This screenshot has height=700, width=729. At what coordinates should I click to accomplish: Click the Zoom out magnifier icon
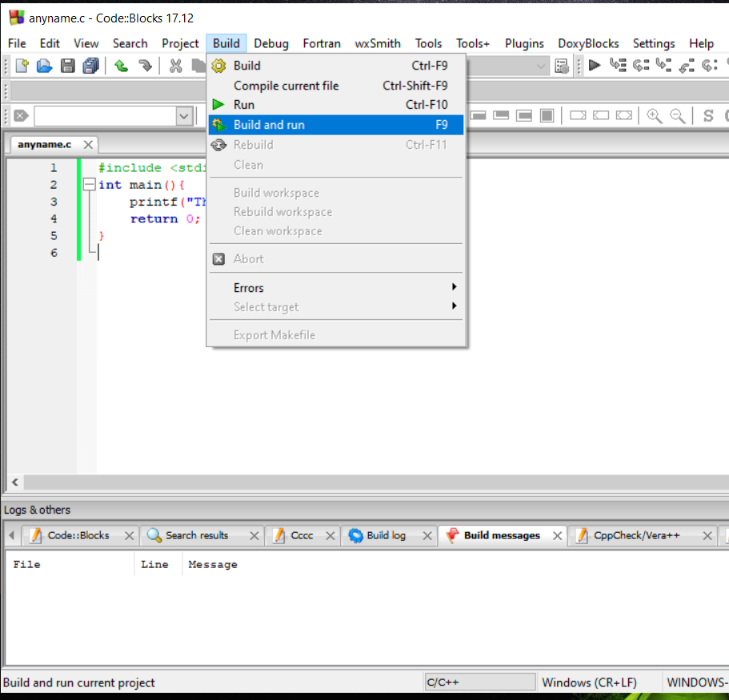(x=678, y=115)
